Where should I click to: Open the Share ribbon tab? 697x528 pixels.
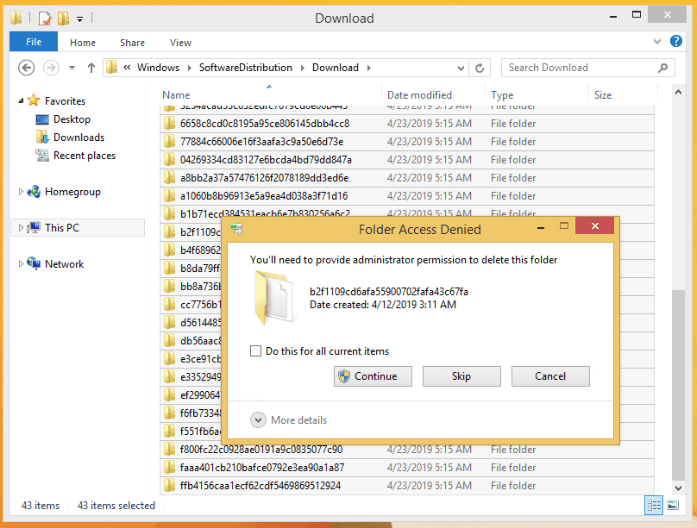132,43
